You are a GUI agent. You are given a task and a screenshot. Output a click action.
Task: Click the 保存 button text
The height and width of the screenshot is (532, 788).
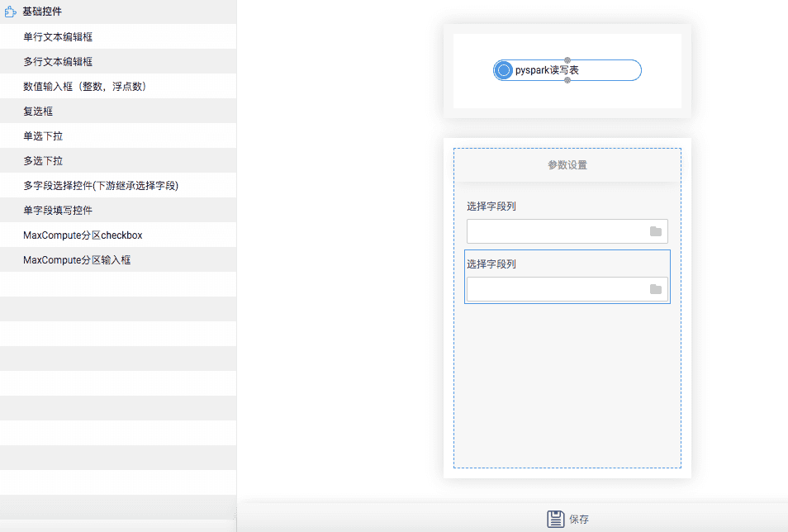pos(579,520)
